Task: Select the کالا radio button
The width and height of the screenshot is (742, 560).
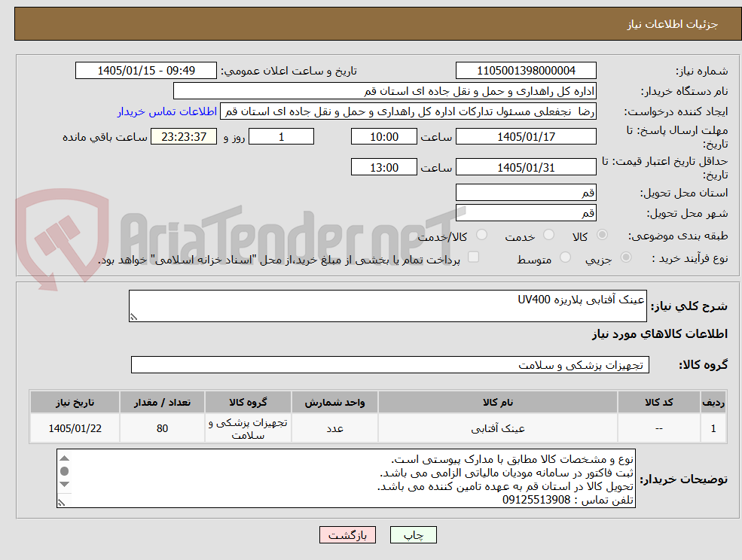Action: (603, 235)
